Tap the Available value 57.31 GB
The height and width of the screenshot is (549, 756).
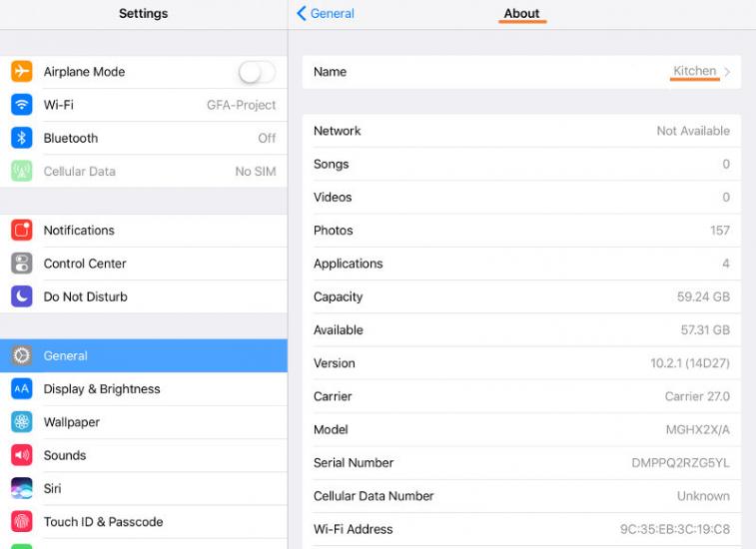pos(705,330)
